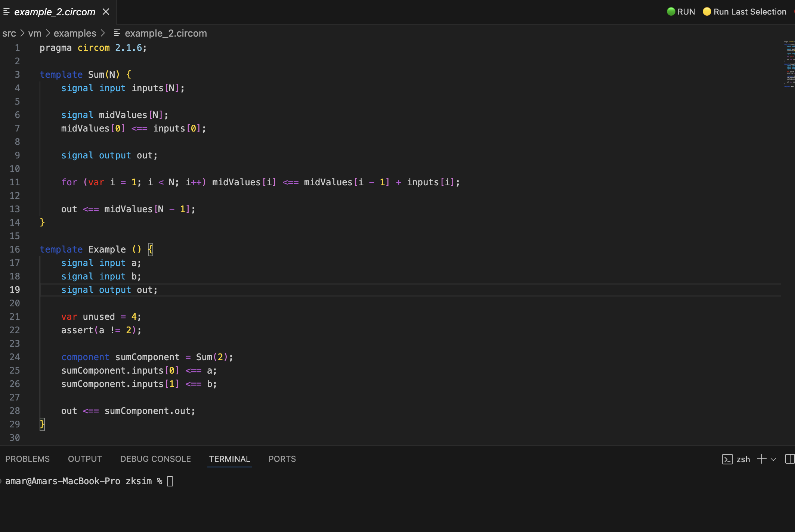The width and height of the screenshot is (795, 532).
Task: Click the zsh terminal shell icon
Action: pos(727,459)
